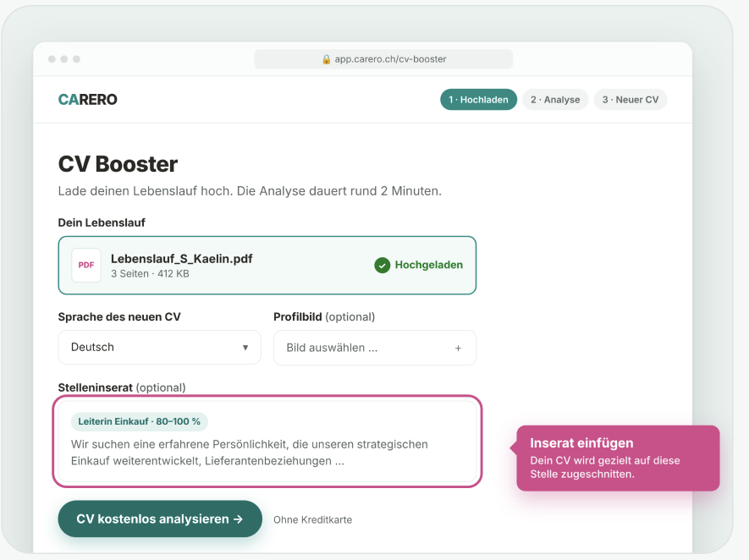Click the Inserat einfügen tooltip heading
Viewport: 749px width, 560px height.
(x=581, y=443)
